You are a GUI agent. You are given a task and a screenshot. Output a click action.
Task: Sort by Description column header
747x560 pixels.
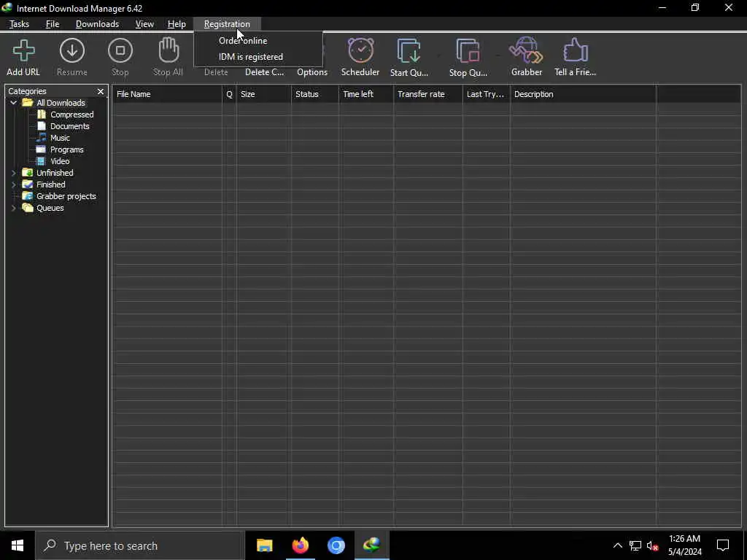pyautogui.click(x=583, y=94)
